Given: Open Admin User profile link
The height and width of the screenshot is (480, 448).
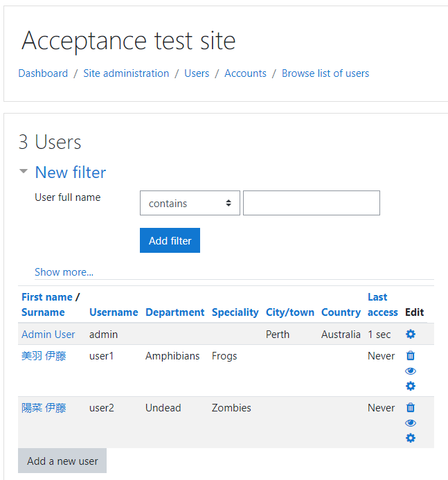Looking at the screenshot, I should (x=48, y=335).
